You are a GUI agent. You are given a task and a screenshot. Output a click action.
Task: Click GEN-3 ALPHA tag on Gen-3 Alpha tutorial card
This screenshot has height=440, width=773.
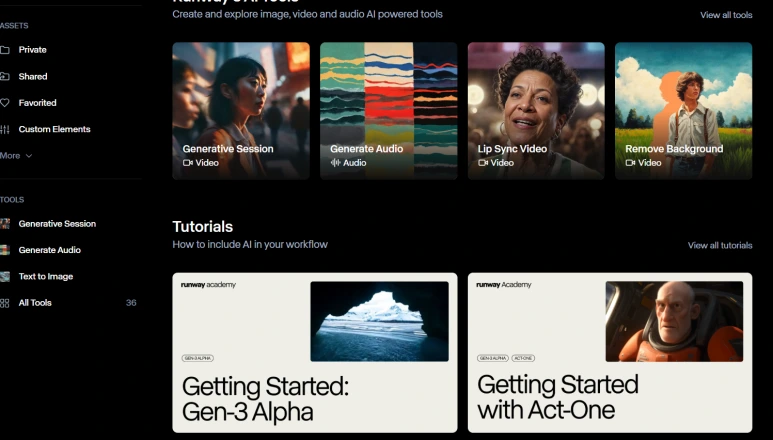point(198,358)
